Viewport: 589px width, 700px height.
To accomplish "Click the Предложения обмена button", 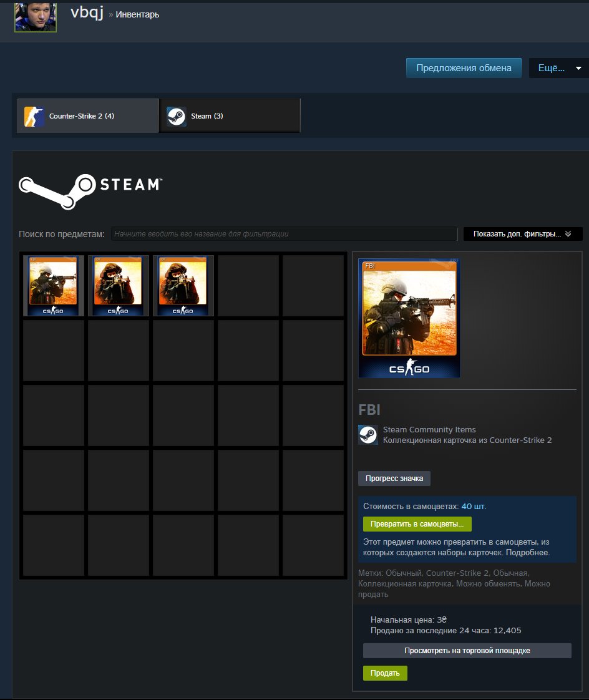I will [x=464, y=68].
